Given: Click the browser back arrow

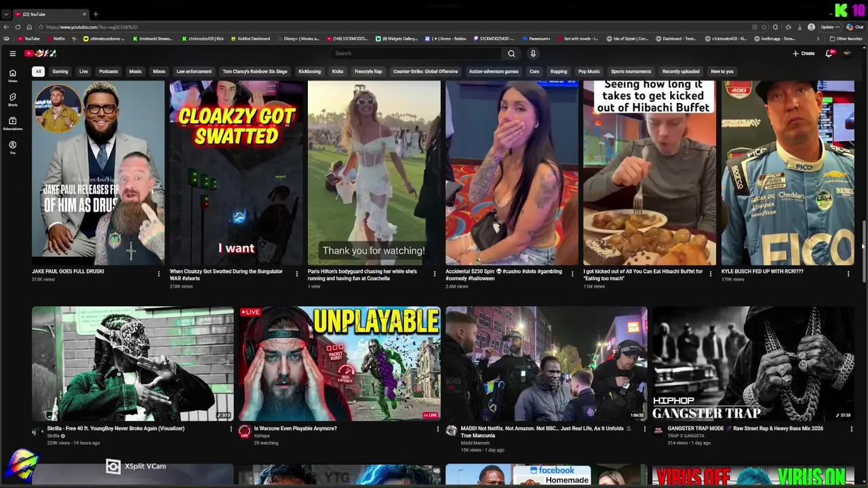Looking at the screenshot, I should pyautogui.click(x=6, y=27).
